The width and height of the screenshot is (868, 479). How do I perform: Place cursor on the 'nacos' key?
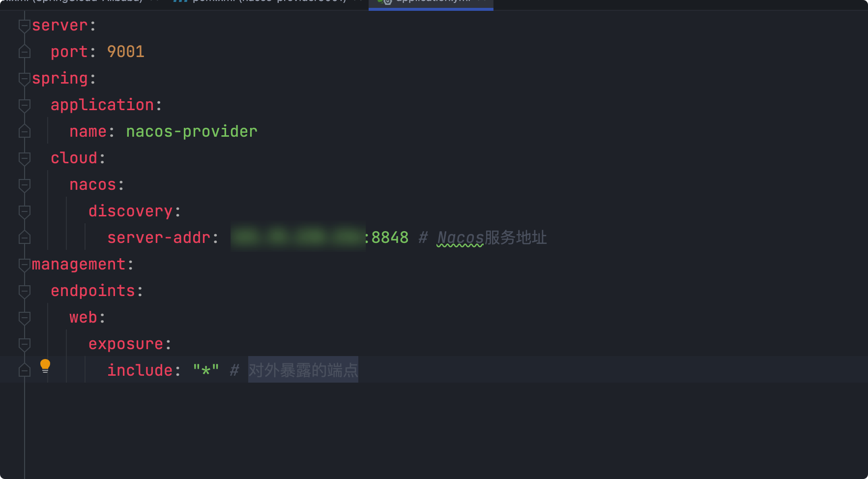point(93,185)
